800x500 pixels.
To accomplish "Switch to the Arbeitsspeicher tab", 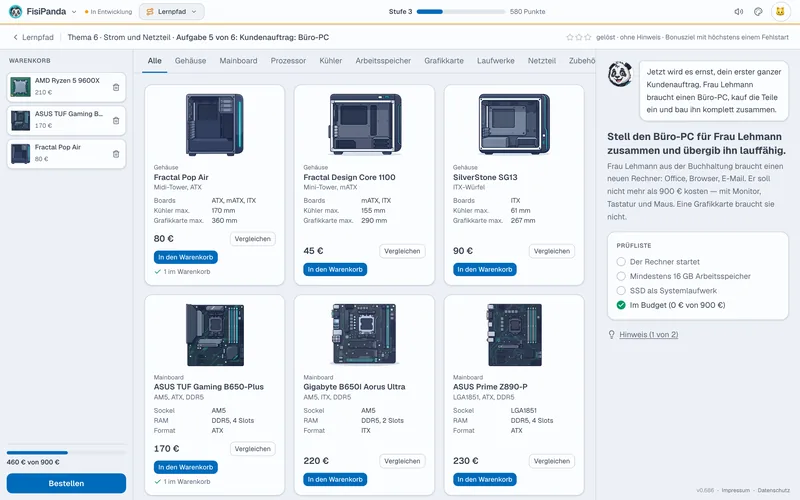I will (x=383, y=61).
